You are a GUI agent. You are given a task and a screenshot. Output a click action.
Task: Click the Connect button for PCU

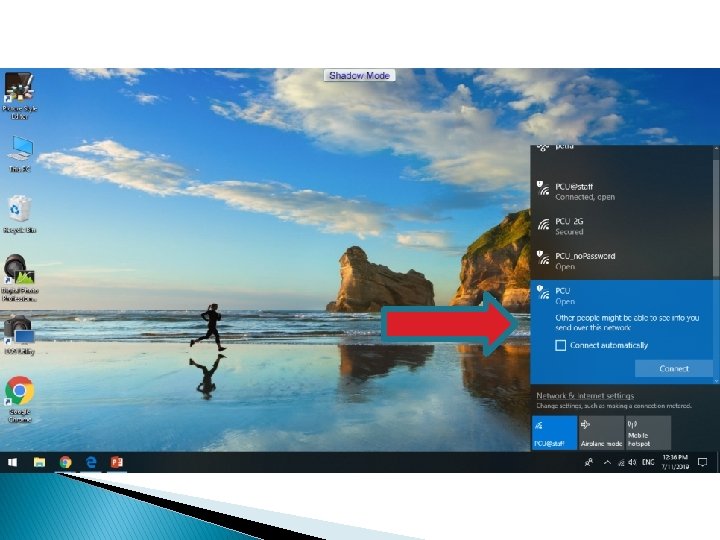point(674,368)
